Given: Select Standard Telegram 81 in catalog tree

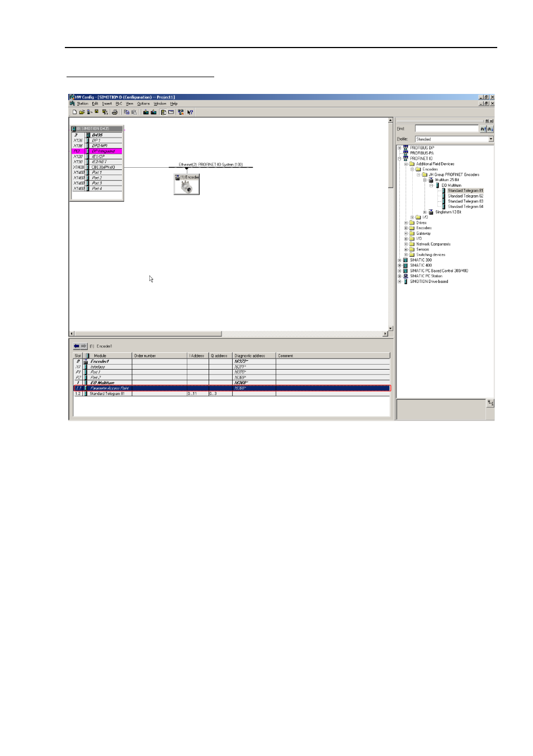Looking at the screenshot, I should point(465,191).
